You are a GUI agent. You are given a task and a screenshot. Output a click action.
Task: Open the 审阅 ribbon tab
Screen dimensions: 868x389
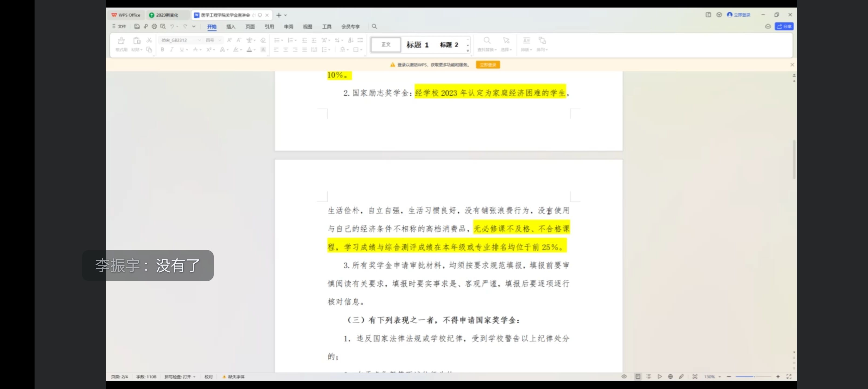(289, 26)
